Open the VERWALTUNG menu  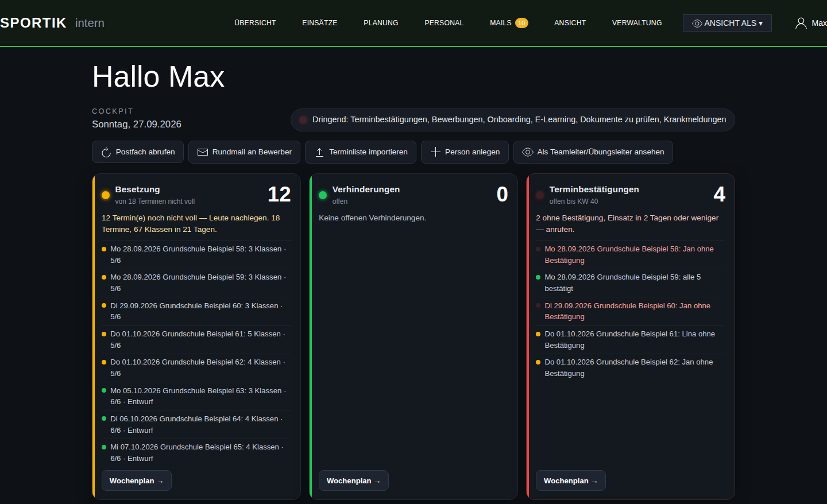point(637,23)
